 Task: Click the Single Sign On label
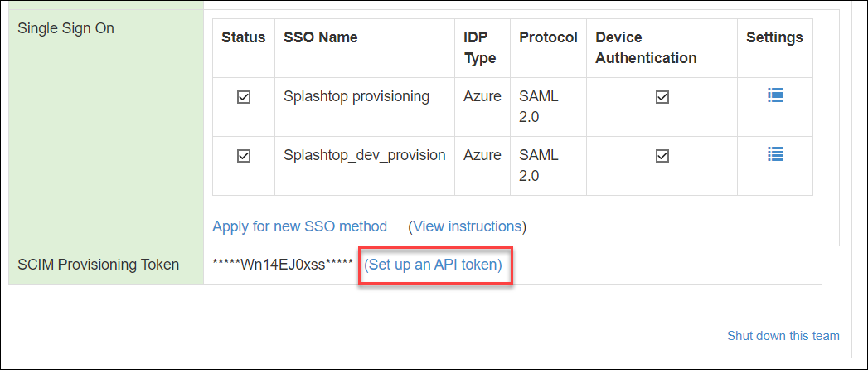click(65, 27)
